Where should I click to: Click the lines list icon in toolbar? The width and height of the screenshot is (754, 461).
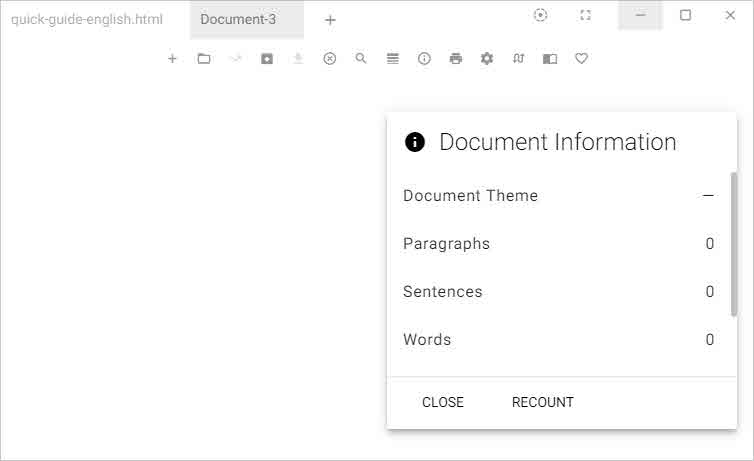[393, 59]
